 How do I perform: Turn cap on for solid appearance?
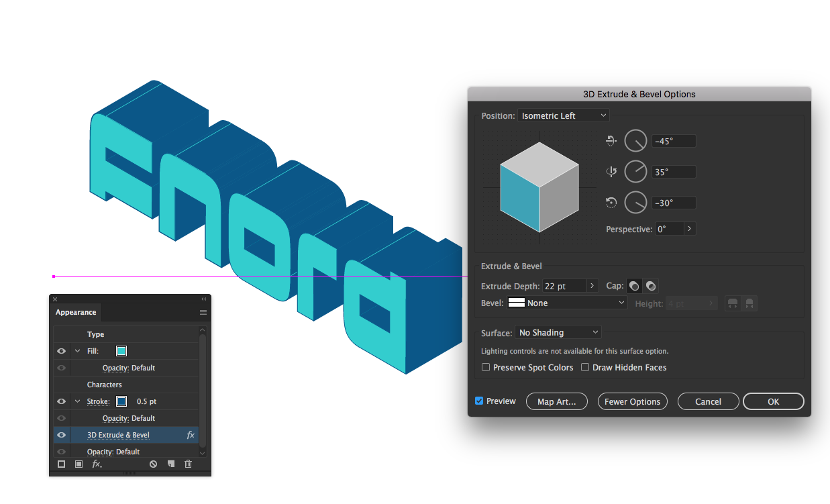[x=633, y=286]
